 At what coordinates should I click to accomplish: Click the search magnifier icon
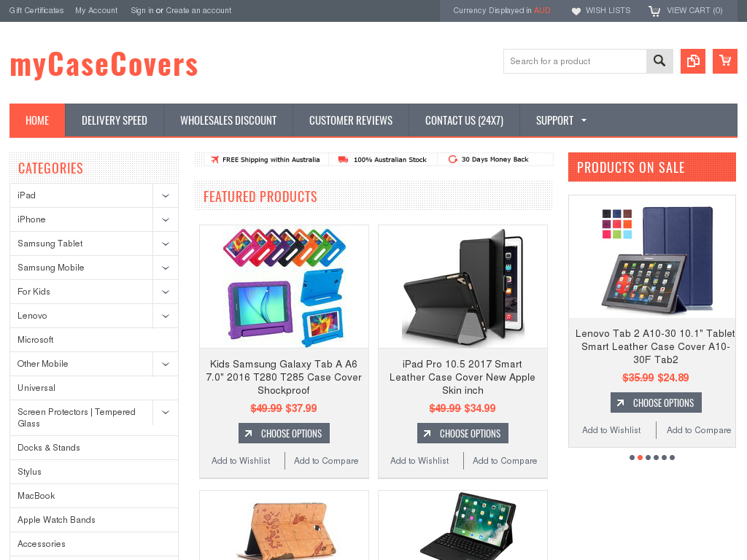tap(659, 61)
